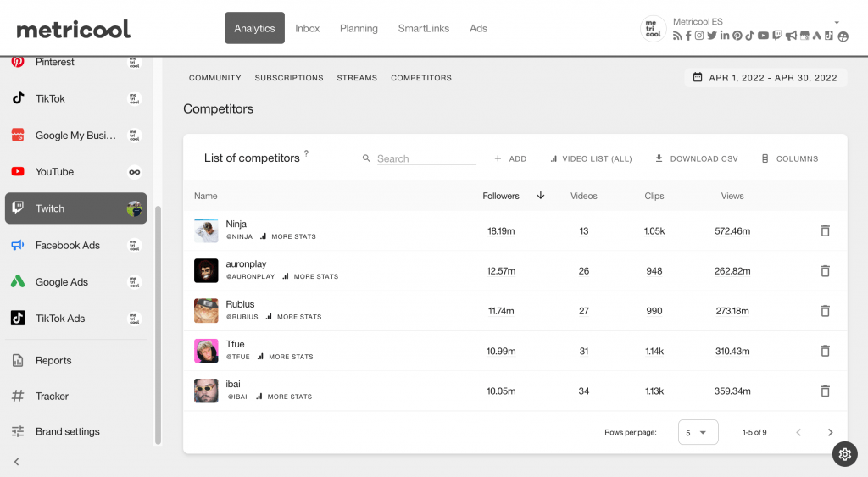The image size is (868, 477).
Task: Click the question mark help icon
Action: [306, 153]
